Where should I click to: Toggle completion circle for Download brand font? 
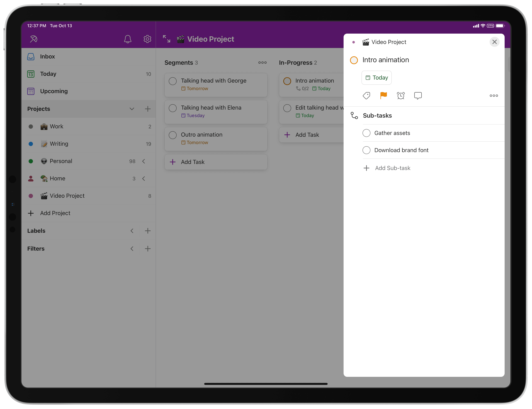[x=366, y=150]
